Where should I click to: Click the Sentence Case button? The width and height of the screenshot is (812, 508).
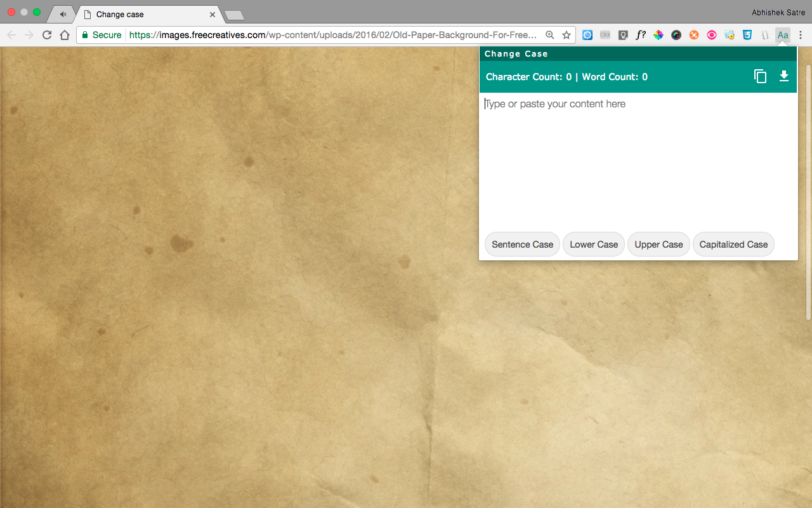[x=522, y=244]
